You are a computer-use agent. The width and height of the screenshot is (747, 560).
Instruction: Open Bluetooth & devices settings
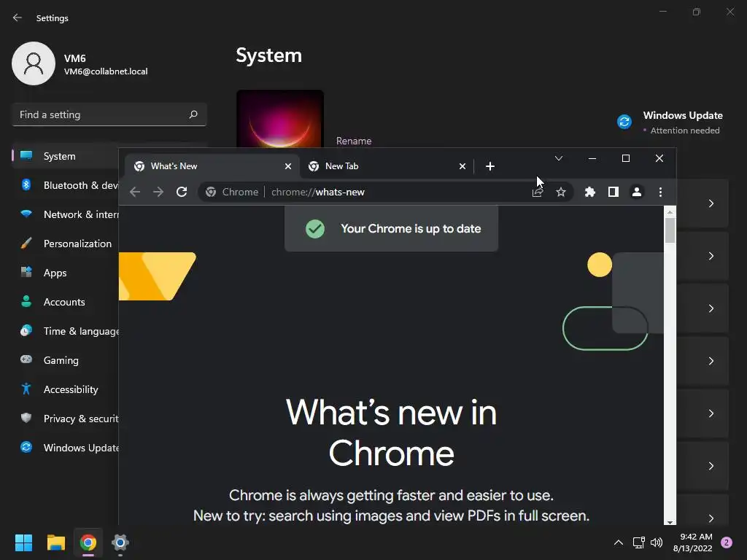tap(65, 185)
